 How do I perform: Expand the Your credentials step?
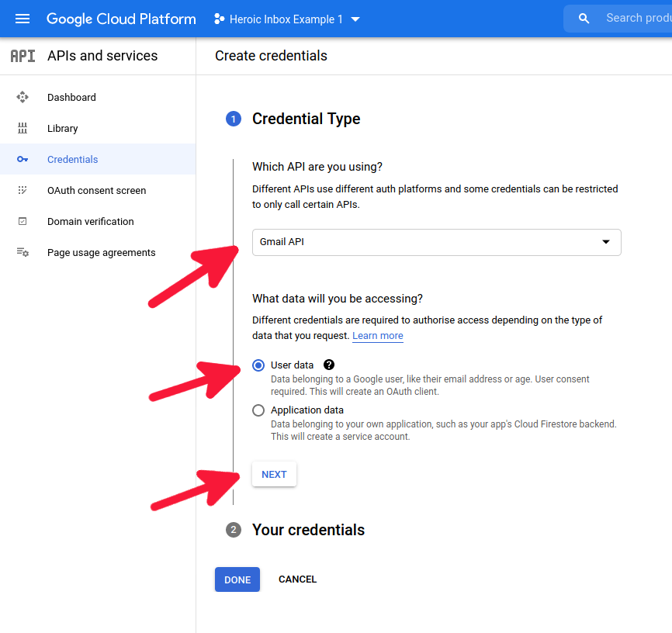pos(308,530)
